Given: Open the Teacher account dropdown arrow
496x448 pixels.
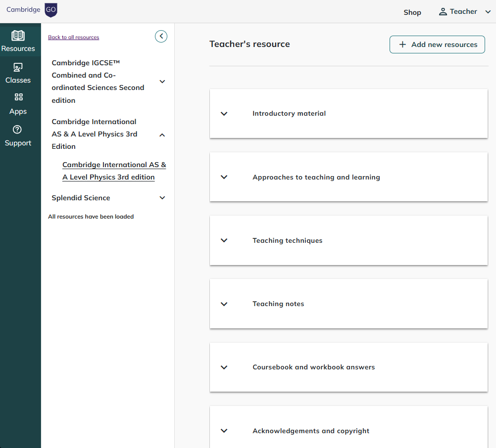Looking at the screenshot, I should coord(488,12).
